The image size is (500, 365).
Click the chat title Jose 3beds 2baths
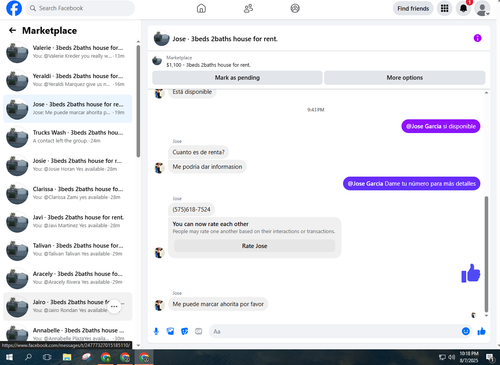(x=225, y=39)
